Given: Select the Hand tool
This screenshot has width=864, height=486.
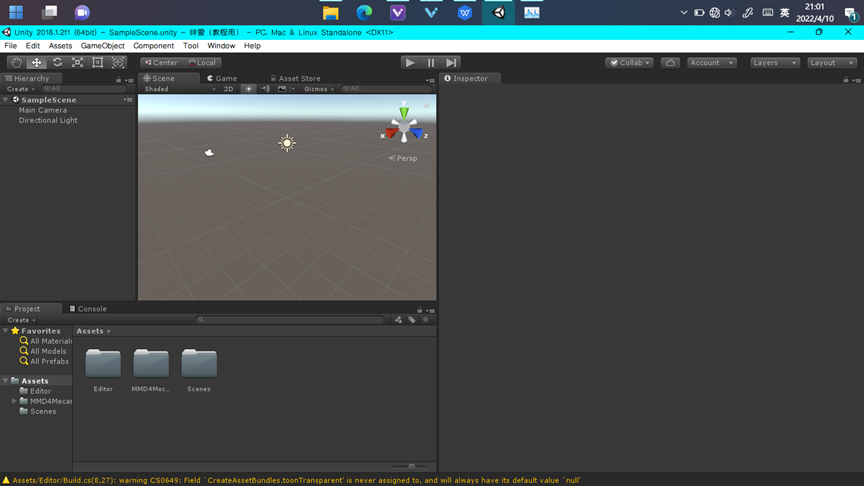Looking at the screenshot, I should click(16, 62).
